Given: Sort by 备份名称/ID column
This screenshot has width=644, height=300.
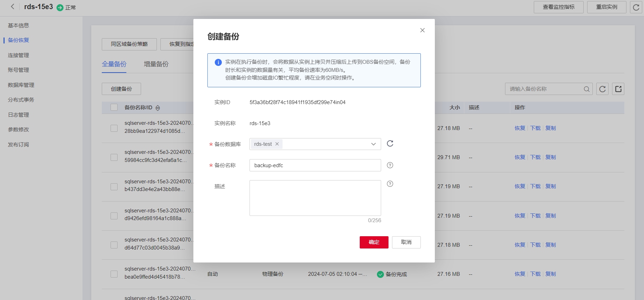Looking at the screenshot, I should coord(158,108).
